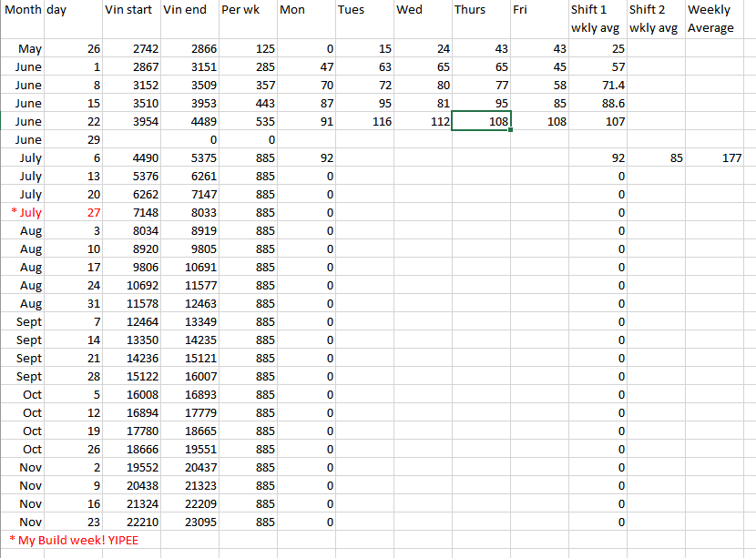The height and width of the screenshot is (558, 756).
Task: Select the highlighted Thurs cell containing 108
Action: point(481,121)
